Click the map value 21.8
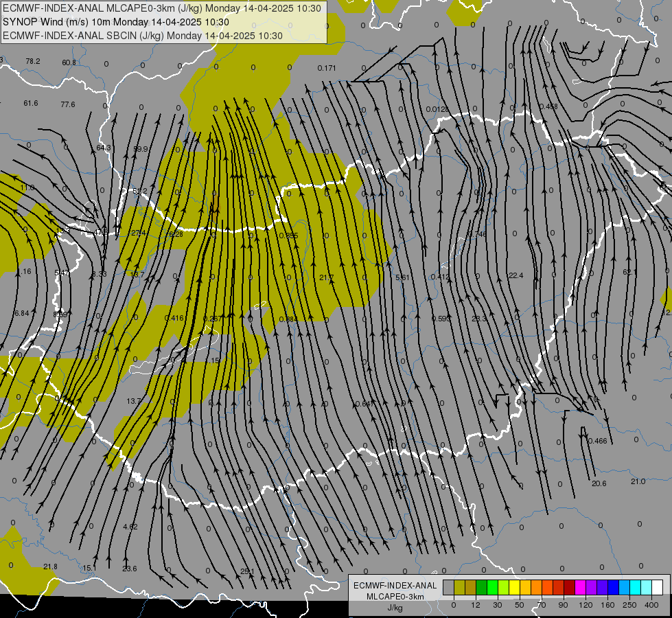Image resolution: width=672 pixels, height=618 pixels. tap(51, 566)
